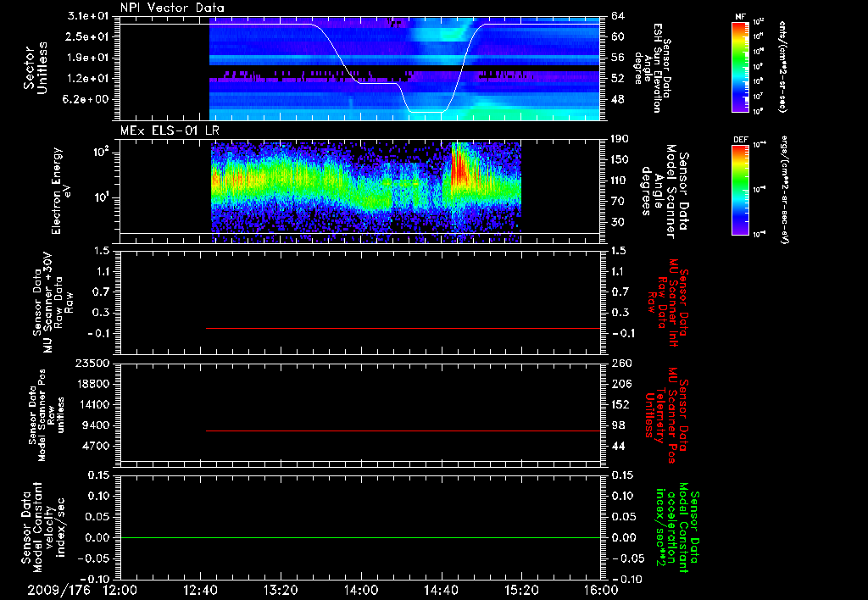Click the "18800" scanner position tick label
Viewport: 868px width, 600px height.
pos(92,384)
